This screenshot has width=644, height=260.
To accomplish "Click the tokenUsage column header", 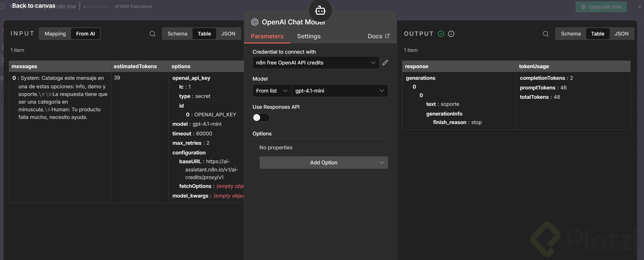I will 573,66.
